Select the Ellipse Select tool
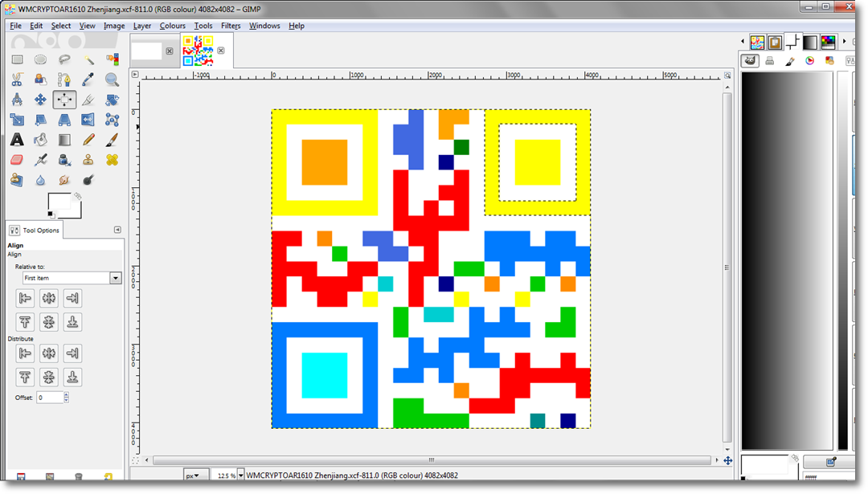 coord(40,59)
